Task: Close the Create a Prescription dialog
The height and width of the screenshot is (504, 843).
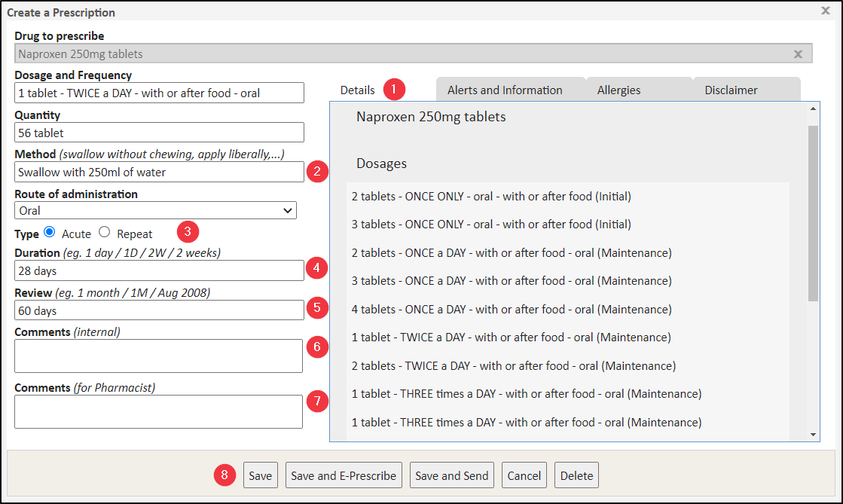Action: tap(825, 11)
